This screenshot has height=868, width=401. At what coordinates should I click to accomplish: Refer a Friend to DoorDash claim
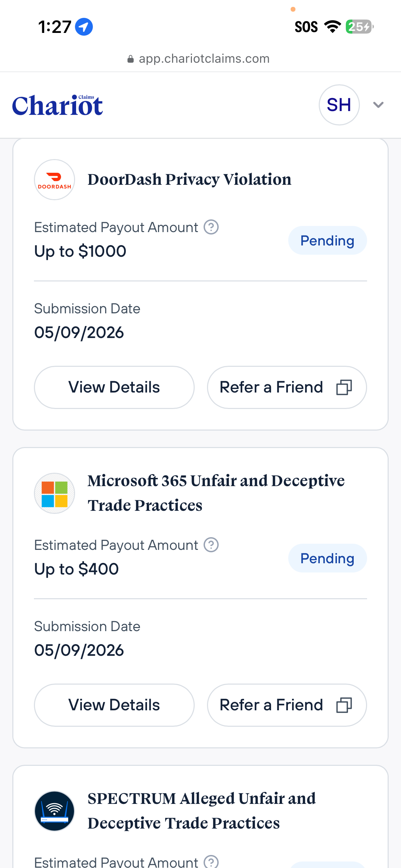coord(287,387)
